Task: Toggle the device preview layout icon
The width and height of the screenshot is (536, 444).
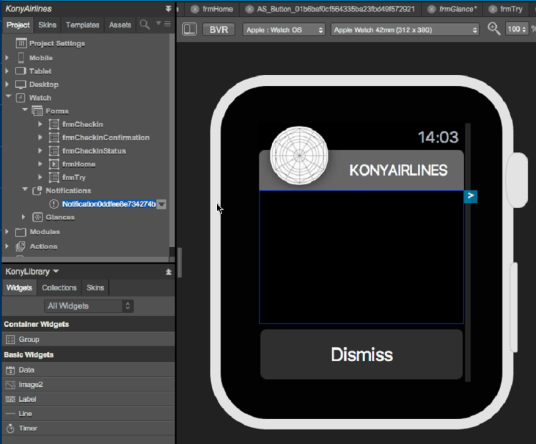Action: [x=189, y=29]
